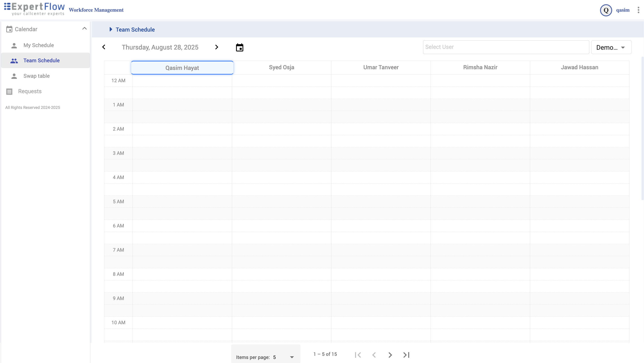Viewport: 644px width, 363px height.
Task: Go to previous day arrow
Action: tap(104, 47)
